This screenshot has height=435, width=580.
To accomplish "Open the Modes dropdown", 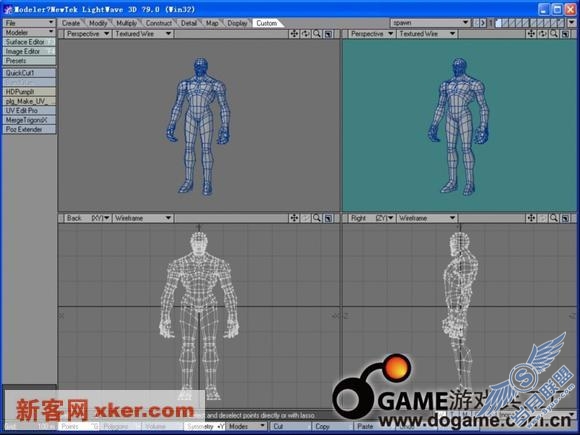I will point(247,426).
